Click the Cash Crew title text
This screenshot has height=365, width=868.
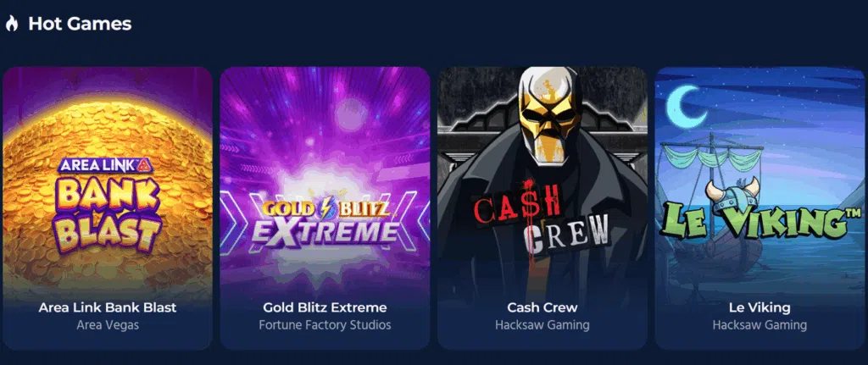click(542, 307)
